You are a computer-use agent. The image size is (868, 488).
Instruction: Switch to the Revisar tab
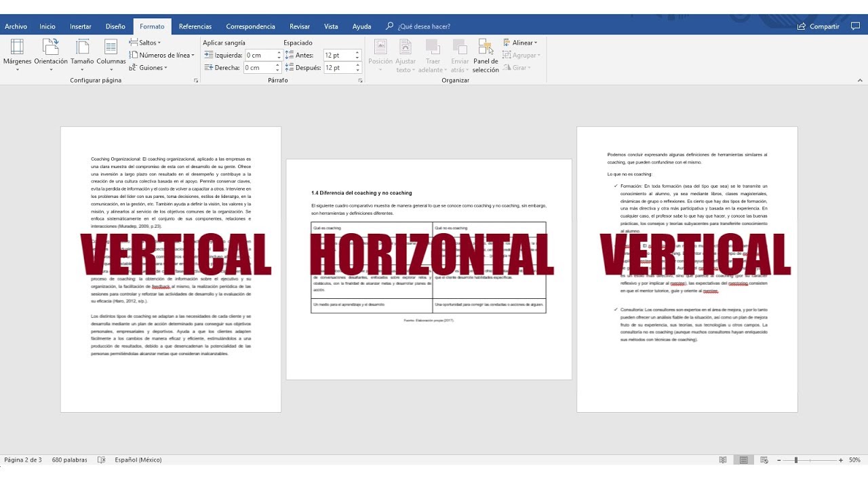point(300,26)
